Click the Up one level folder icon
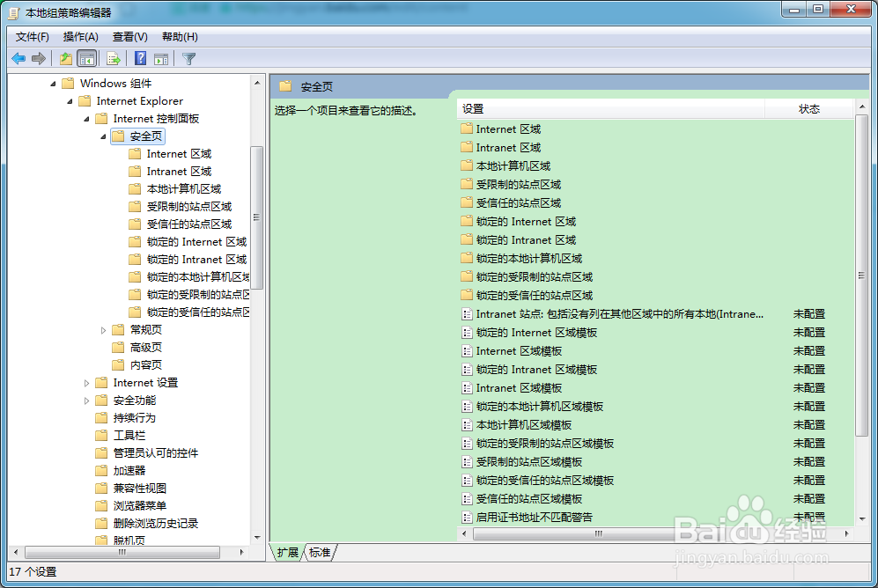Screen dimensions: 878x588 point(66,58)
